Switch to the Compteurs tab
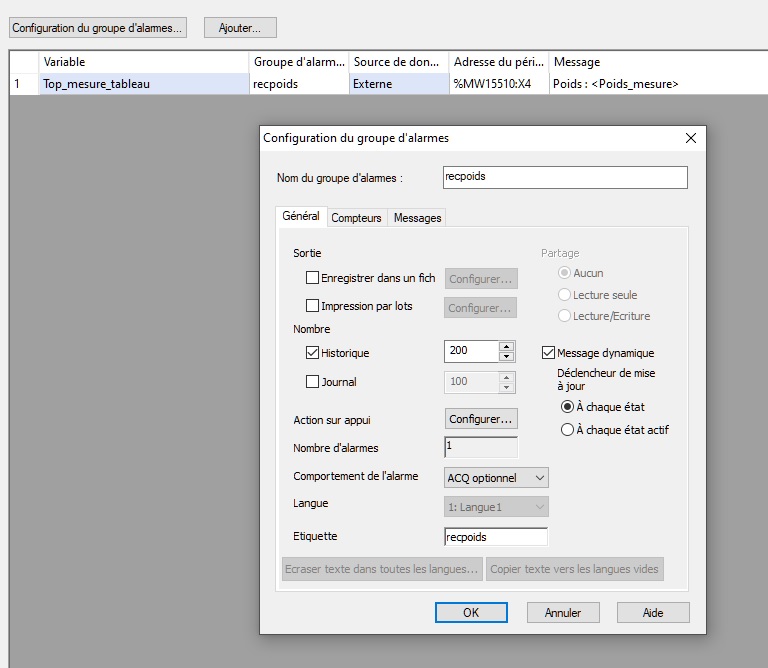 coord(356,217)
